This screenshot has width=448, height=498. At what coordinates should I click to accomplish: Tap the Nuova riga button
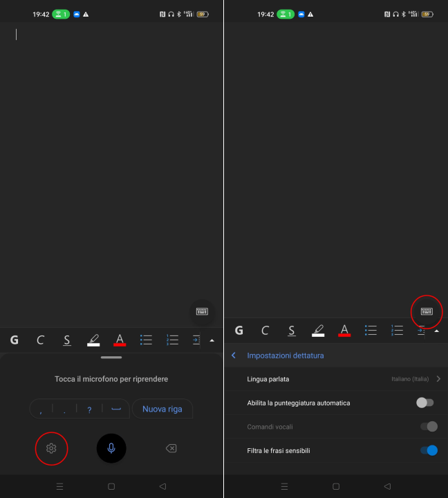click(x=162, y=409)
